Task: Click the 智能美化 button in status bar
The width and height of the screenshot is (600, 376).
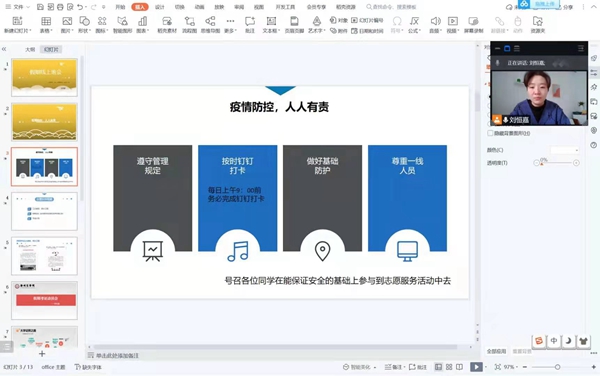Action: (x=359, y=367)
